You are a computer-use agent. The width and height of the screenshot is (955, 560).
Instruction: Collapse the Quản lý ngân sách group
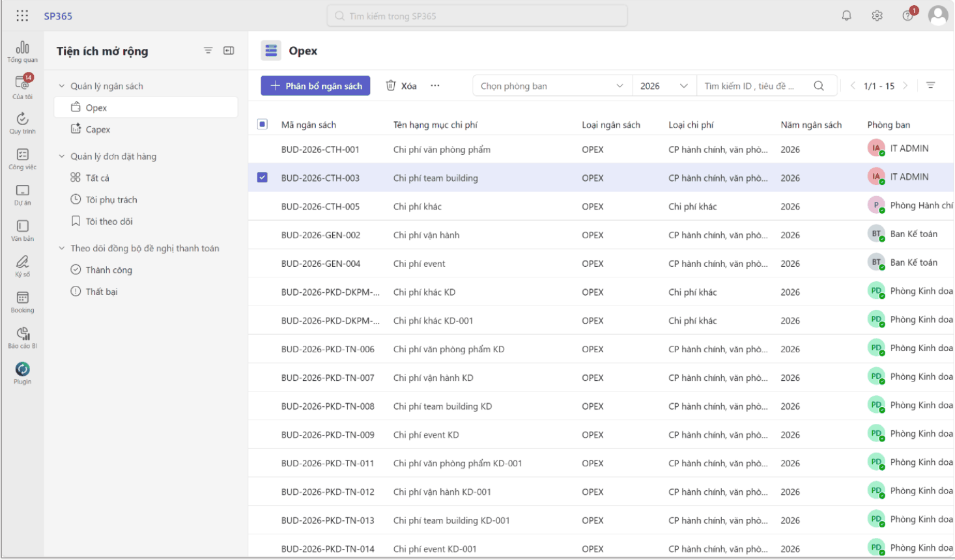(x=62, y=86)
